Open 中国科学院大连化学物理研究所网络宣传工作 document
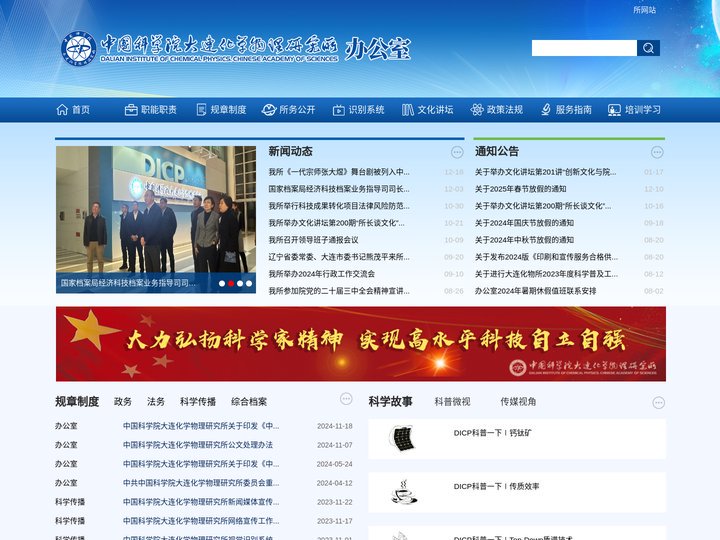Viewport: 720px width, 540px height. click(x=201, y=521)
